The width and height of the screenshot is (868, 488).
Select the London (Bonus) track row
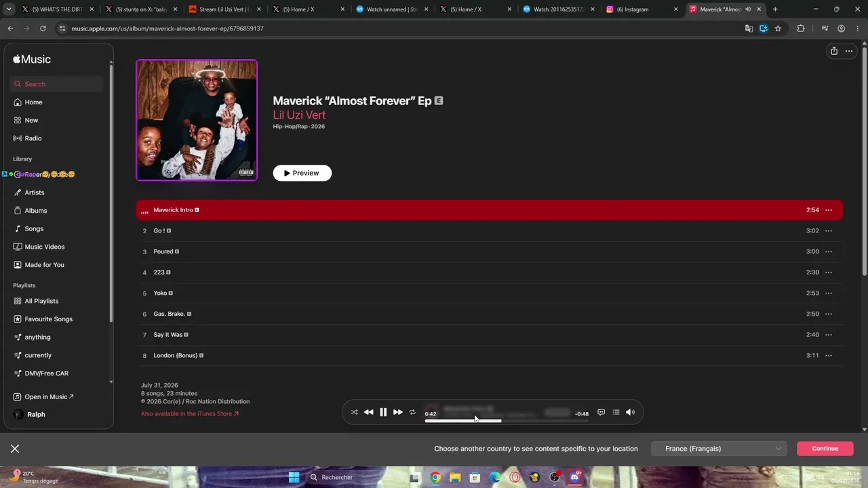tap(489, 356)
